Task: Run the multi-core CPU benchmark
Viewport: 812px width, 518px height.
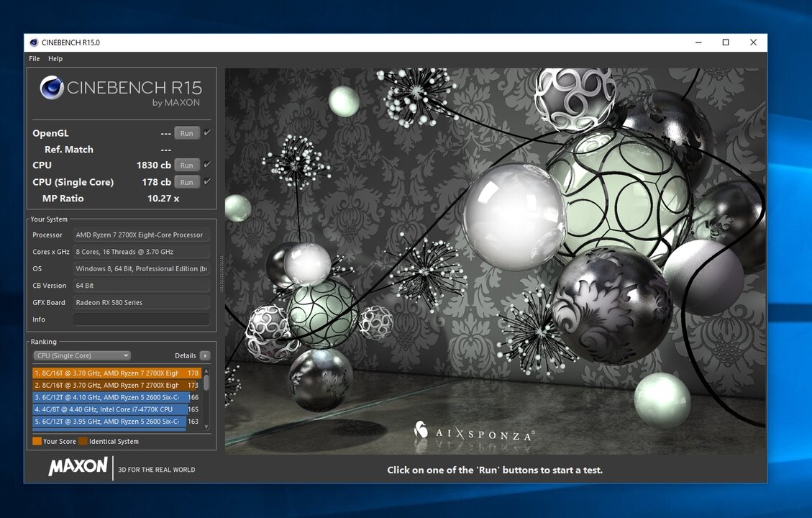Action: pos(187,165)
